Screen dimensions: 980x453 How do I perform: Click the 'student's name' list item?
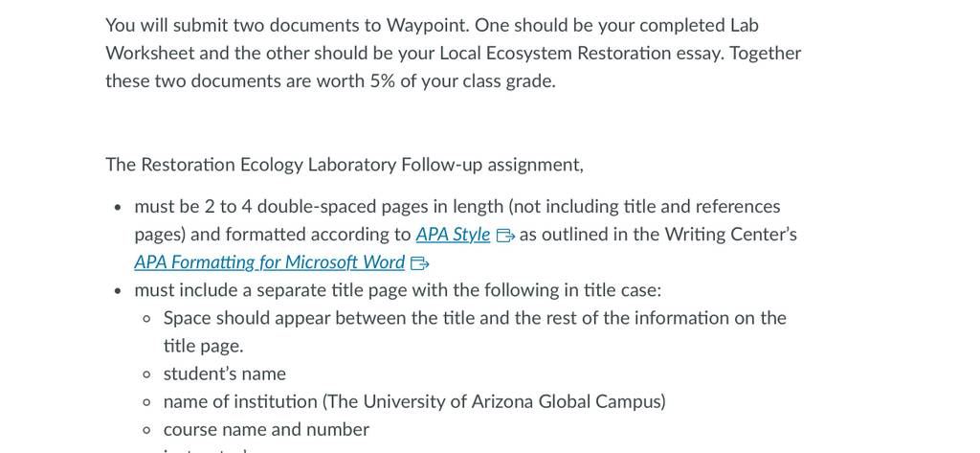click(x=224, y=374)
